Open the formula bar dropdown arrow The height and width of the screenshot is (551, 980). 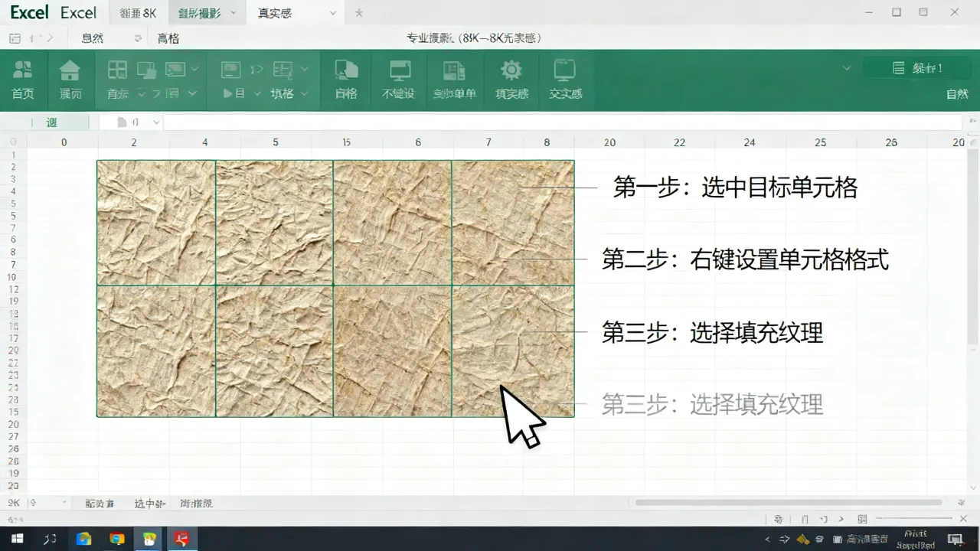tap(156, 122)
